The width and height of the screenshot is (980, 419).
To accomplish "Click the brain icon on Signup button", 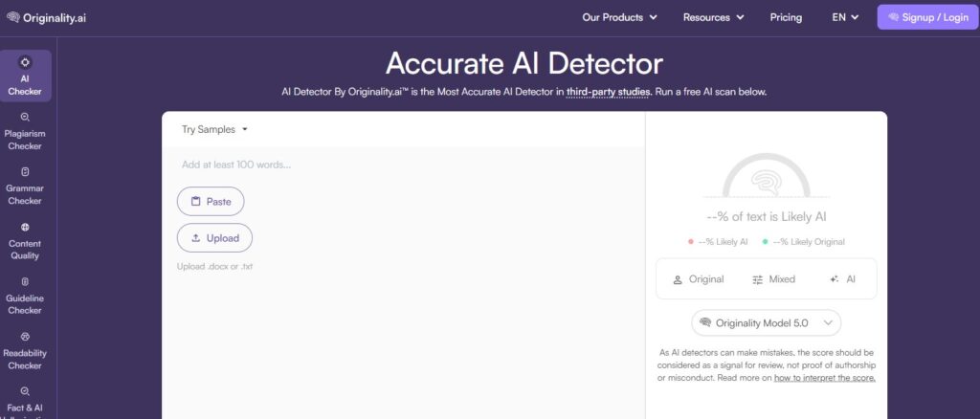I will [893, 17].
